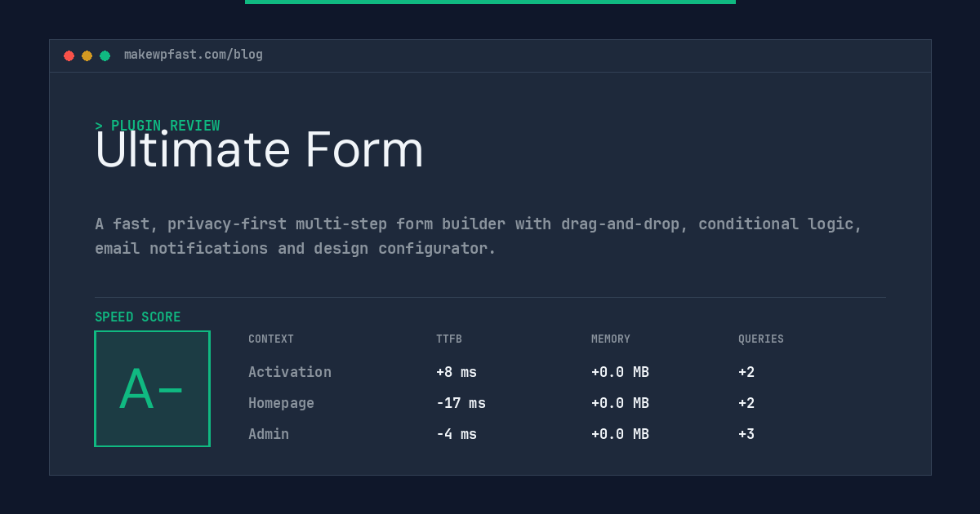Viewport: 980px width, 514px height.
Task: Click the CONTEXT column header
Action: pos(271,339)
